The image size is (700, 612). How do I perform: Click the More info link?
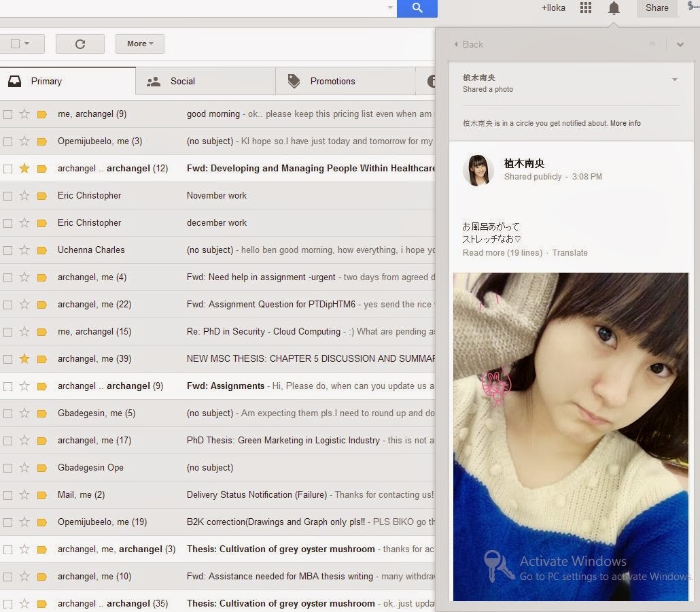(x=625, y=123)
